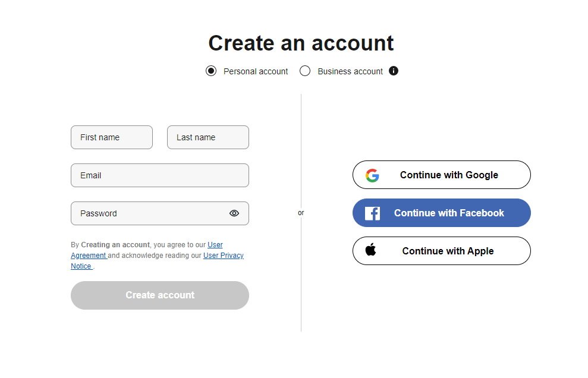588x378 pixels.
Task: Select the Business account radio button
Action: pos(305,71)
